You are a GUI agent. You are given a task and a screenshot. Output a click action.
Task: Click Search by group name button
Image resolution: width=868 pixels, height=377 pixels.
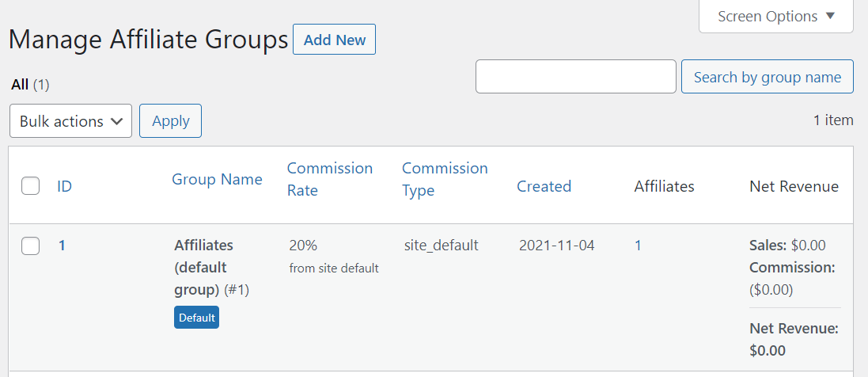[768, 77]
